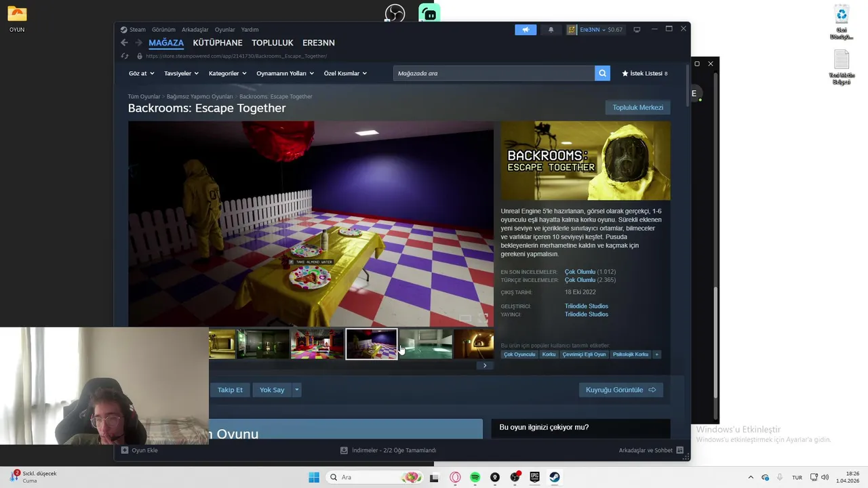Reload the store page with the refresh icon
The height and width of the screenshot is (488, 868).
point(125,56)
